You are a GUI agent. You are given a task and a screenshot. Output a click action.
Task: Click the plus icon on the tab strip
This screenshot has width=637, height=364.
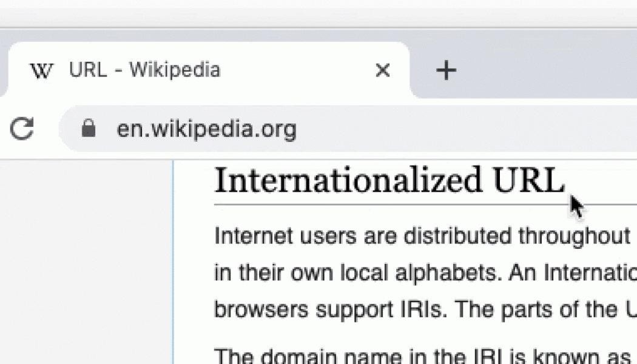pos(446,70)
